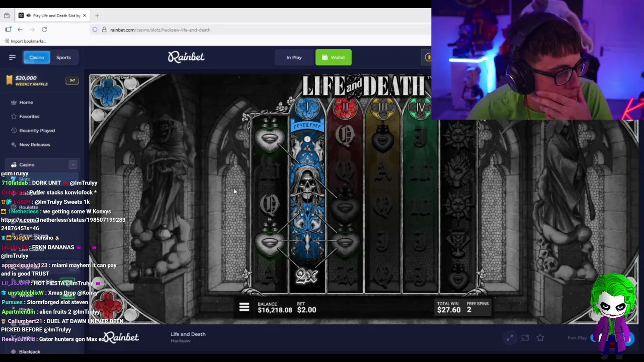The width and height of the screenshot is (644, 362).
Task: Open a new browser tab
Action: [97, 16]
